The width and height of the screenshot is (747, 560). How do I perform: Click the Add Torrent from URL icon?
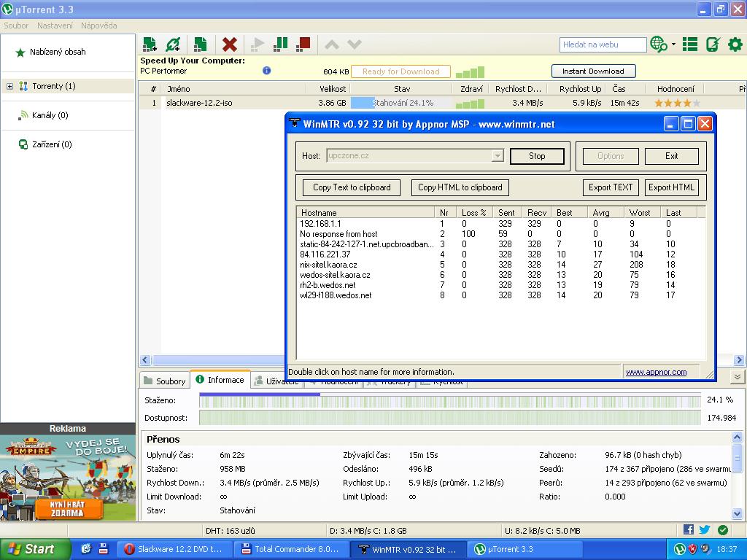[x=173, y=44]
